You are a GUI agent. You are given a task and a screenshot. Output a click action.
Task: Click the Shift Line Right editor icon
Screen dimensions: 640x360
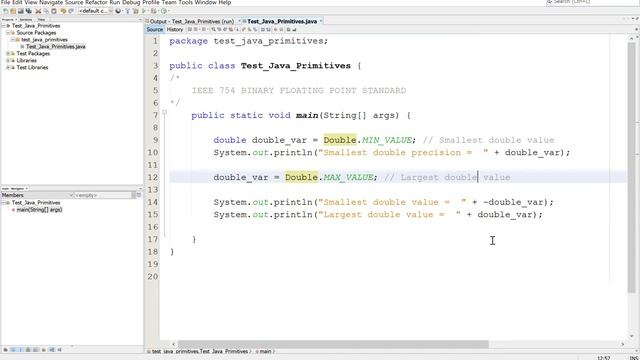point(269,29)
